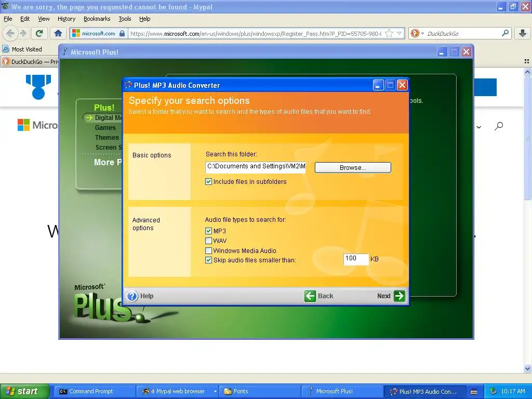The height and width of the screenshot is (399, 532).
Task: Reload the page with the refresh icon
Action: [x=39, y=33]
